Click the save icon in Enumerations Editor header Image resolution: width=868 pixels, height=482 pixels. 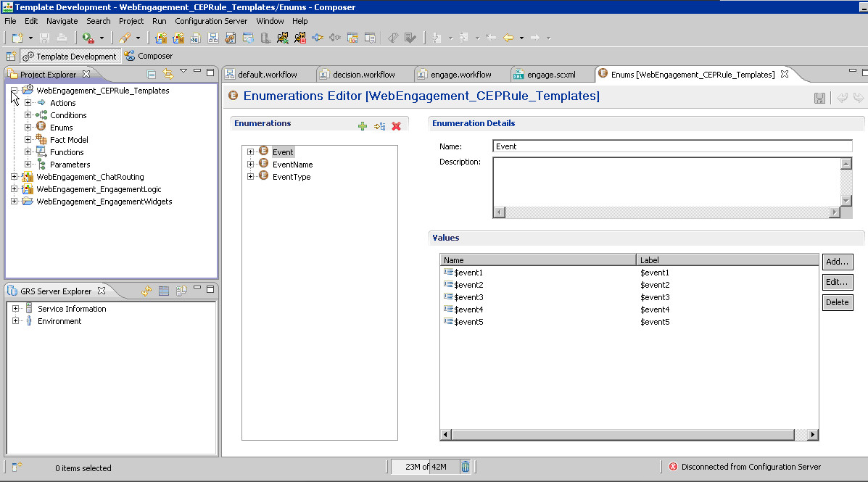coord(819,98)
